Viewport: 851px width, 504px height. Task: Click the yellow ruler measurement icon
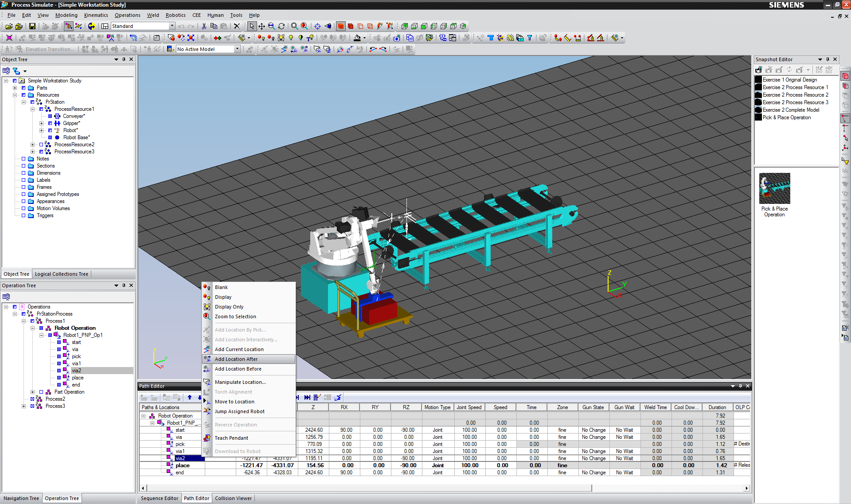click(568, 38)
